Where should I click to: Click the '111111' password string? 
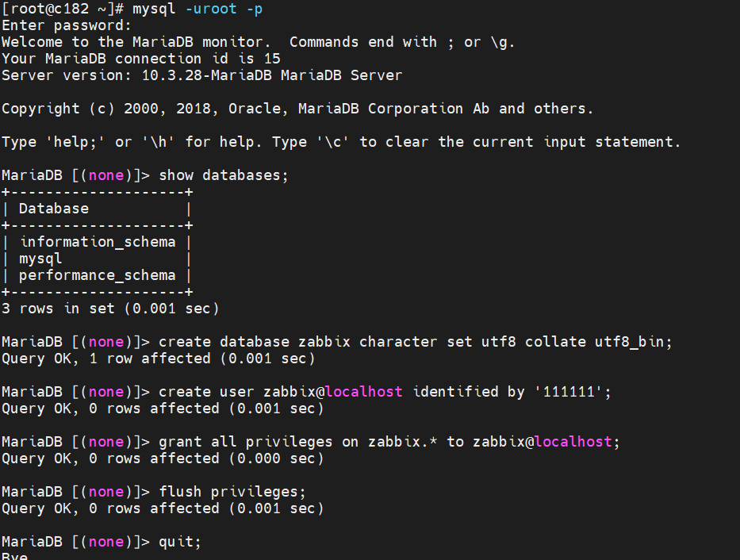[569, 392]
